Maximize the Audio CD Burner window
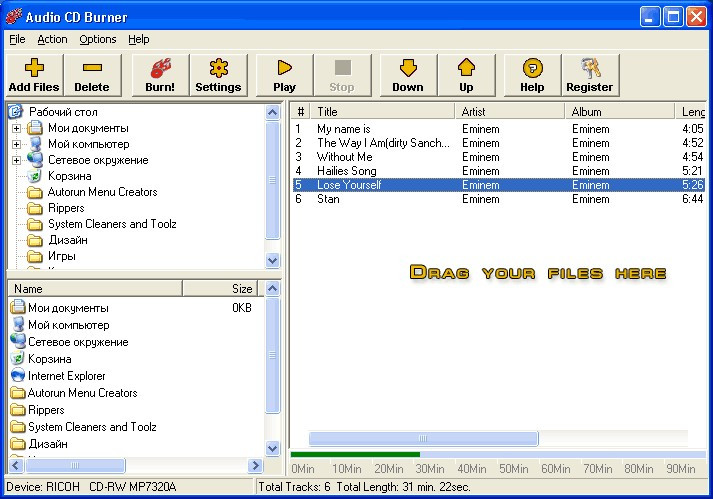Viewport: 713px width, 499px height. click(673, 17)
